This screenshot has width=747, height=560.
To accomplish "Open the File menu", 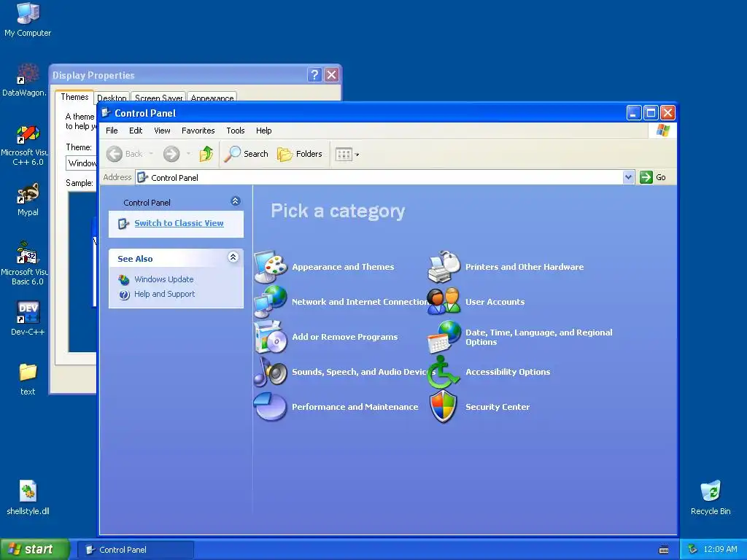I will (x=112, y=131).
